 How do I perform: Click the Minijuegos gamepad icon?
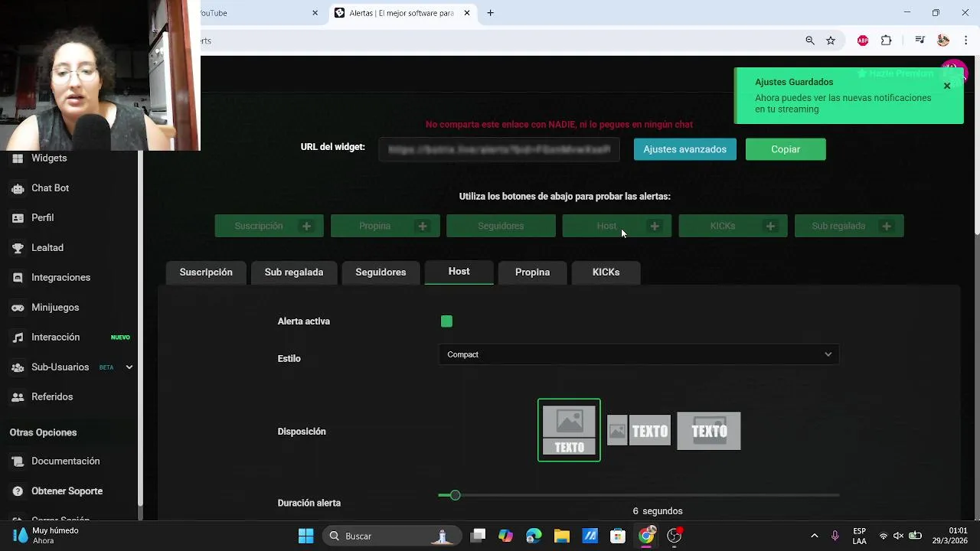[x=18, y=308]
